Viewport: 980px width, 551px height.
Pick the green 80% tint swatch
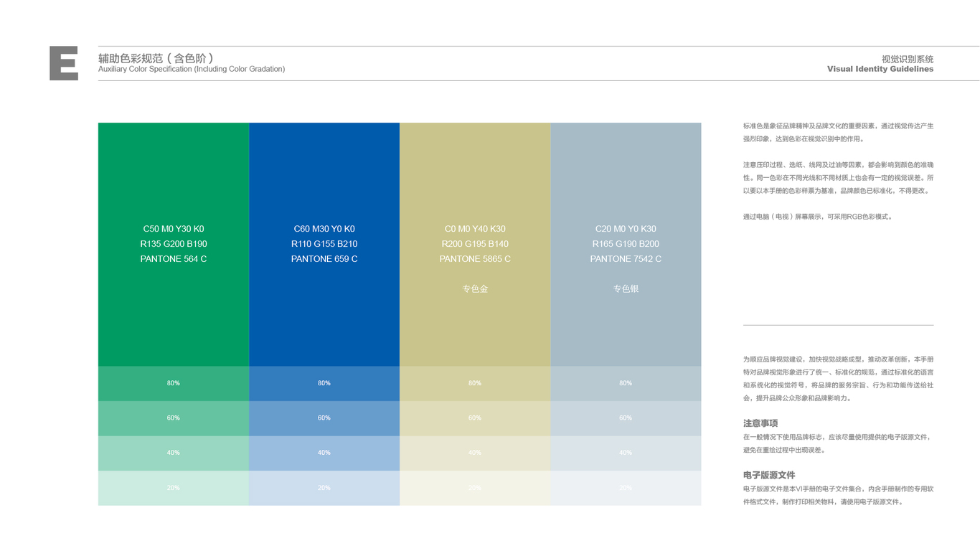(x=174, y=383)
